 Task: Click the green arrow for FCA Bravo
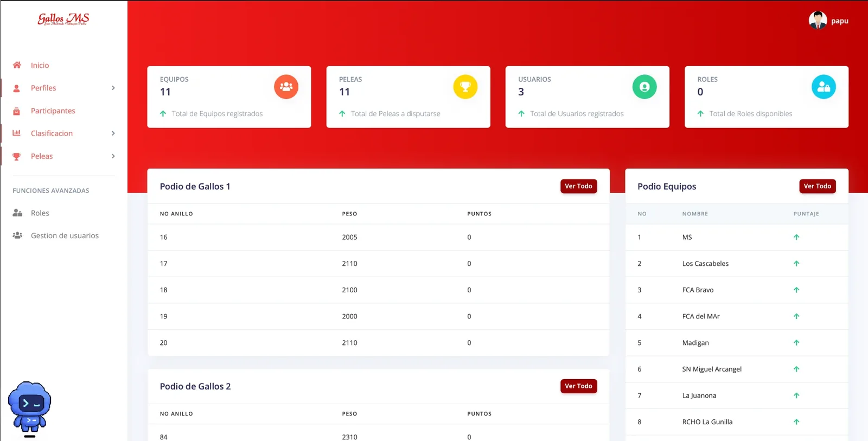796,290
